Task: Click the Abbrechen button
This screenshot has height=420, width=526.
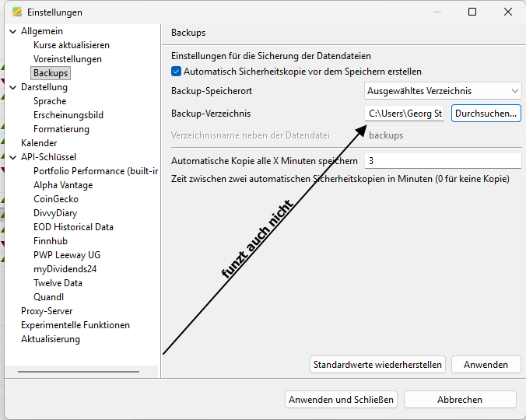Action: pos(460,400)
